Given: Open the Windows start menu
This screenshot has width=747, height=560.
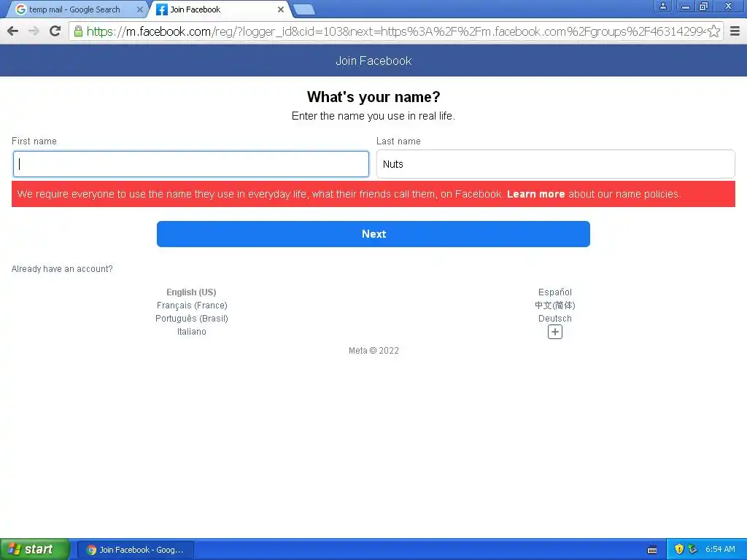Looking at the screenshot, I should 35,549.
